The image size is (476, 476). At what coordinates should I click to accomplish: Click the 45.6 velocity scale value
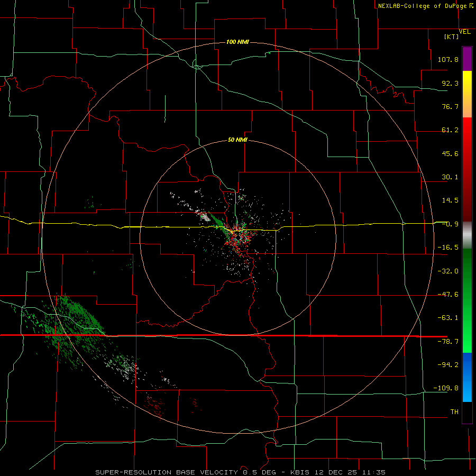450,153
